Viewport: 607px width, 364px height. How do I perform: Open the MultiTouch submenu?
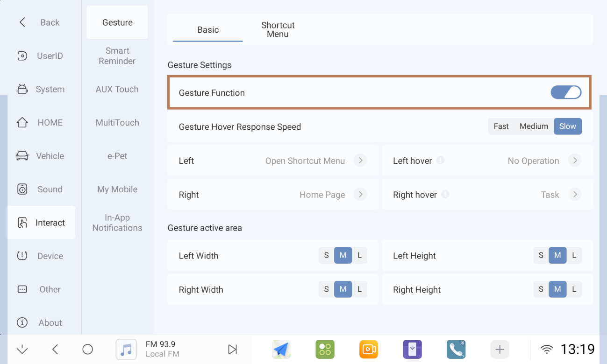click(117, 123)
